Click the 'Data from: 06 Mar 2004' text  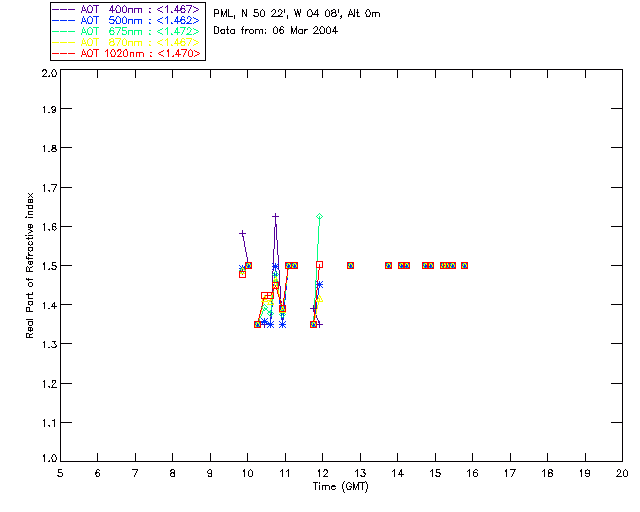pyautogui.click(x=276, y=31)
